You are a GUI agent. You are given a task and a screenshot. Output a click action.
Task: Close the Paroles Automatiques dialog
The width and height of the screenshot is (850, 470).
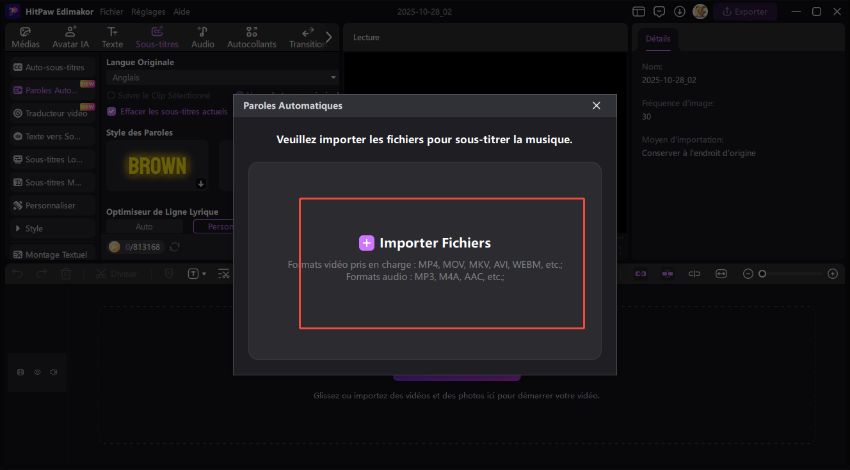coord(596,106)
